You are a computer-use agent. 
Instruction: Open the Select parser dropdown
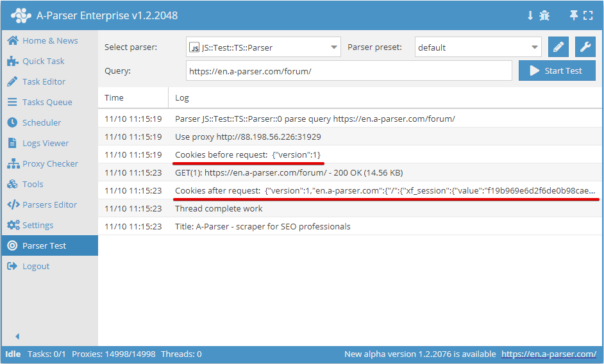pos(263,47)
